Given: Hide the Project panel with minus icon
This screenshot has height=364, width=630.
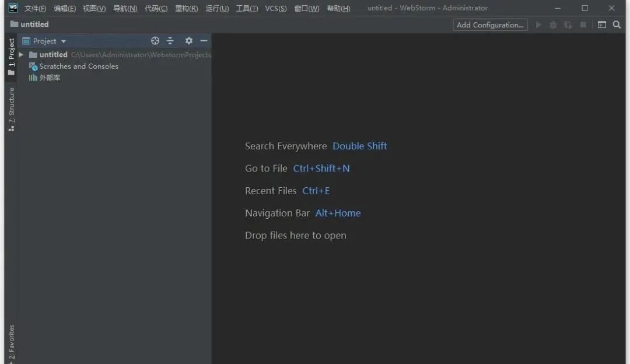Looking at the screenshot, I should [x=204, y=41].
